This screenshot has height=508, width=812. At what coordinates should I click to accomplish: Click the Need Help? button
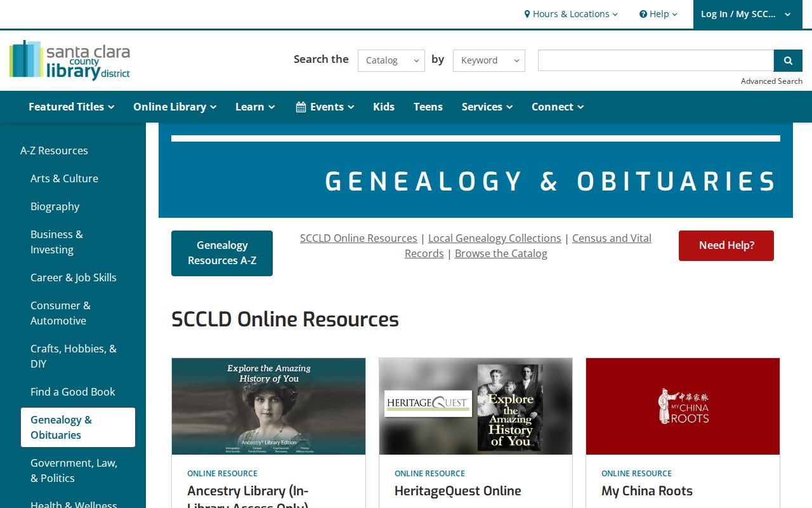(x=726, y=245)
